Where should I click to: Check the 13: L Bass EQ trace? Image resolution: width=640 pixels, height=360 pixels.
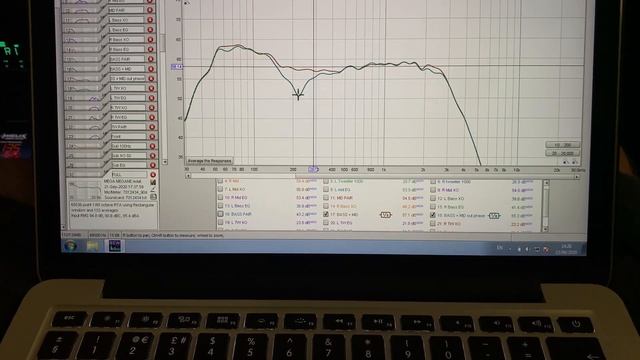pos(220,206)
